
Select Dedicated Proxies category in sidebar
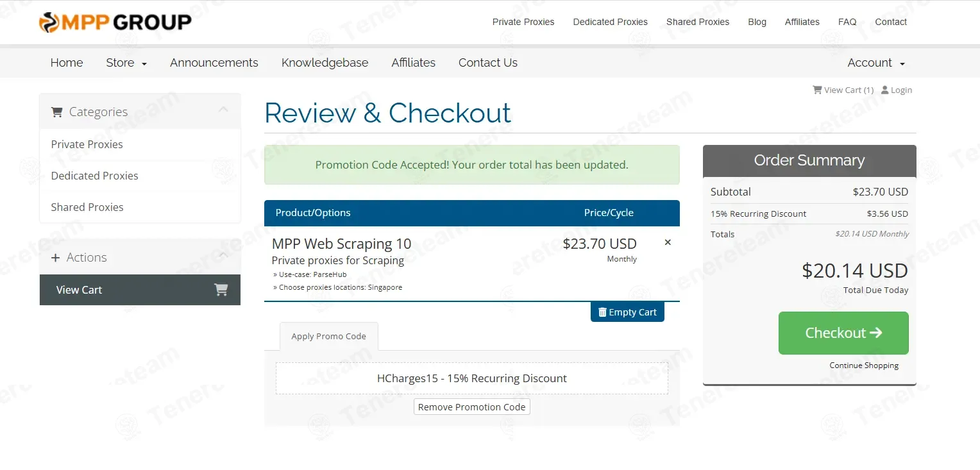(140, 176)
